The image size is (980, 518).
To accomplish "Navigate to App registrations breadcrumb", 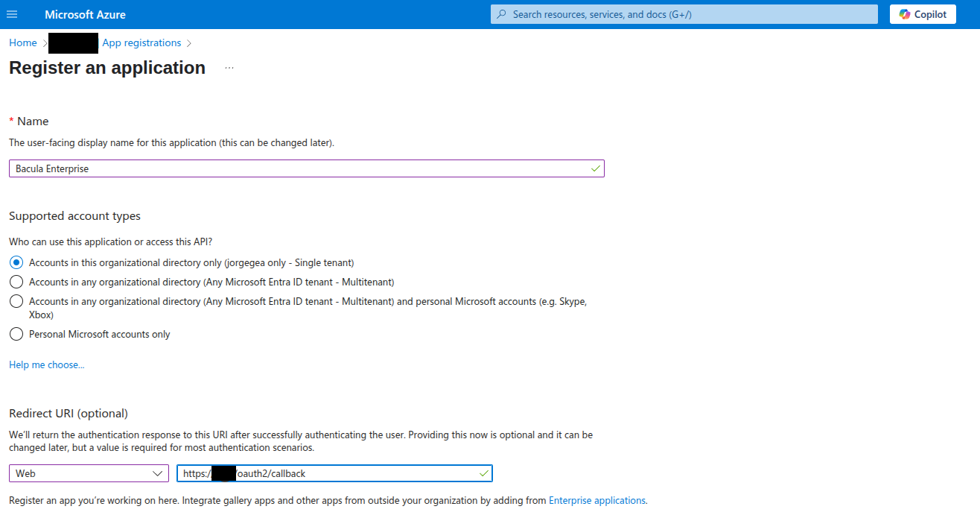I will pyautogui.click(x=141, y=43).
